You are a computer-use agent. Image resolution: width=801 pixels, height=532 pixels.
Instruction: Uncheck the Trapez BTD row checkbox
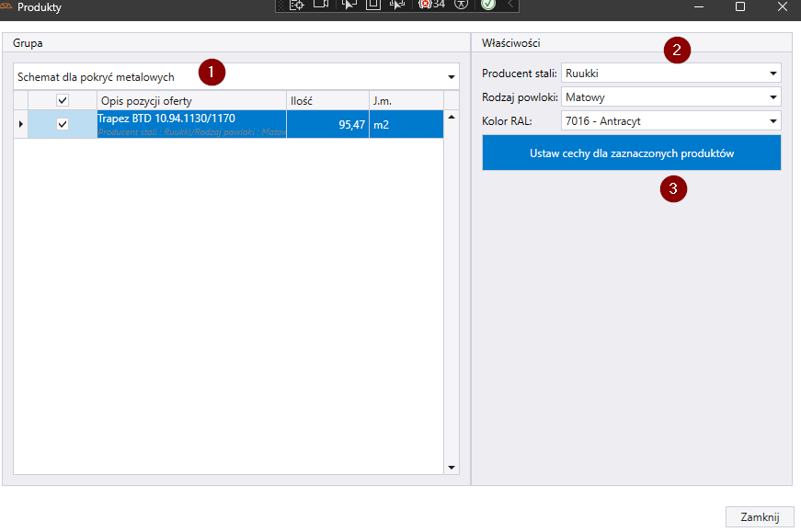[x=63, y=124]
